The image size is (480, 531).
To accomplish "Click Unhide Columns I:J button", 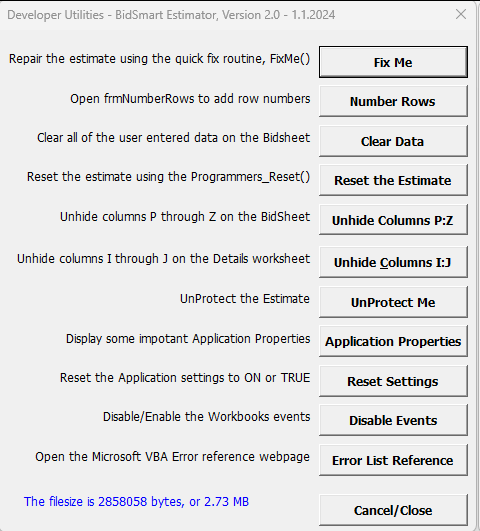I will pos(393,262).
